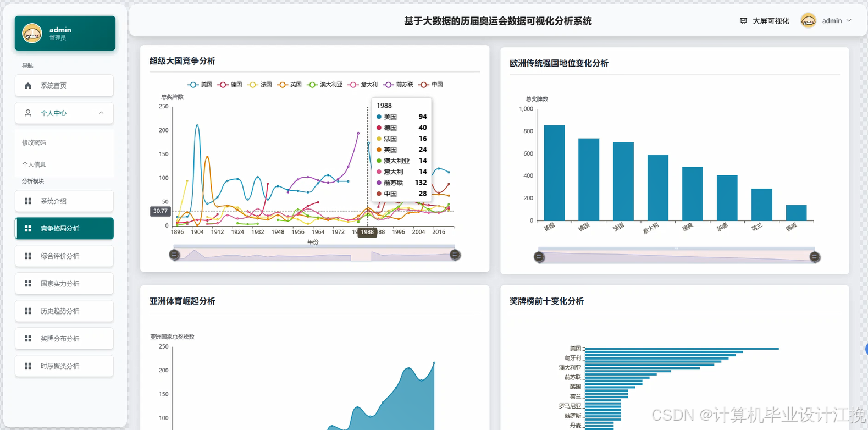
Task: Click the grid icon beside 国家实力分析
Action: (x=28, y=284)
